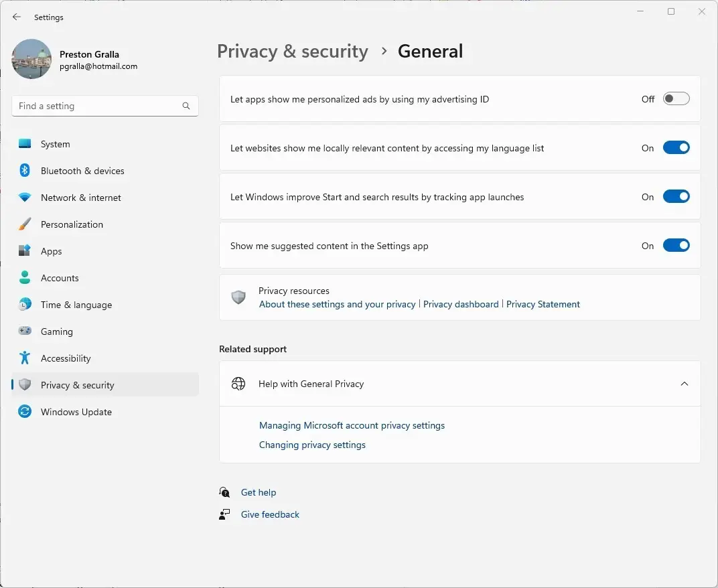The height and width of the screenshot is (588, 718).
Task: Turn off suggested content in Settings toggle
Action: (x=676, y=246)
